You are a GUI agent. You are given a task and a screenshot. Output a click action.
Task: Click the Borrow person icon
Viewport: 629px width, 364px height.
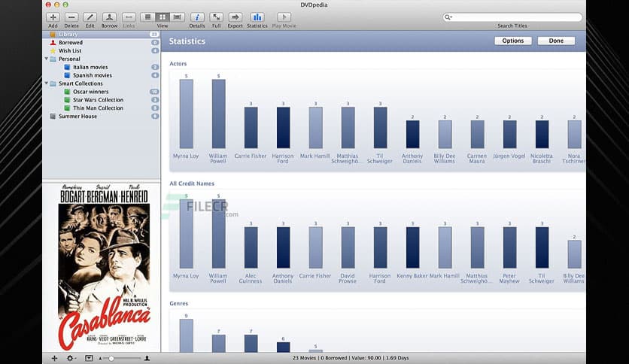(109, 17)
